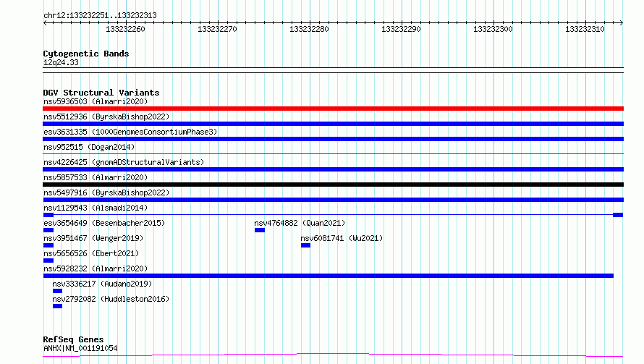The height and width of the screenshot is (364, 644).
Task: Click the small blue block under nsv3951467
Action: [x=48, y=245]
